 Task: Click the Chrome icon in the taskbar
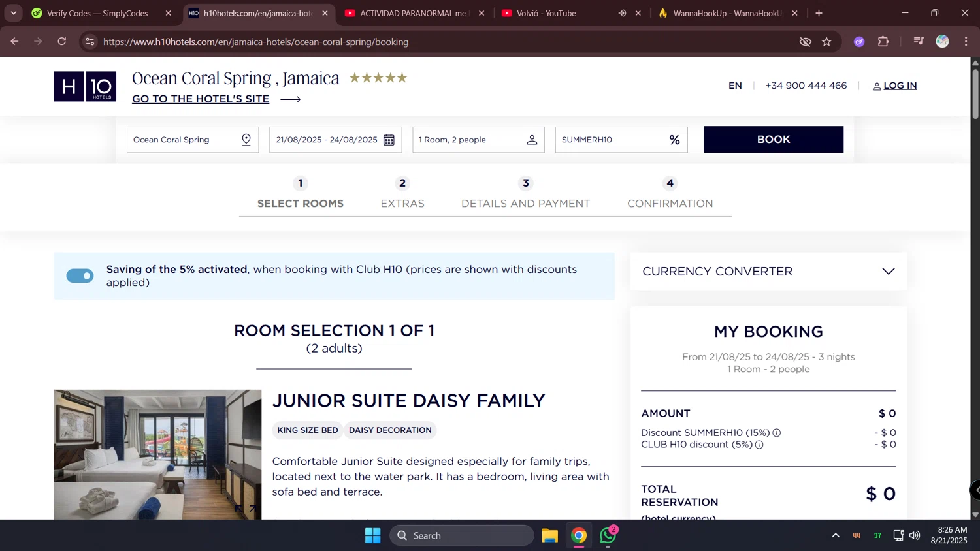pos(579,536)
